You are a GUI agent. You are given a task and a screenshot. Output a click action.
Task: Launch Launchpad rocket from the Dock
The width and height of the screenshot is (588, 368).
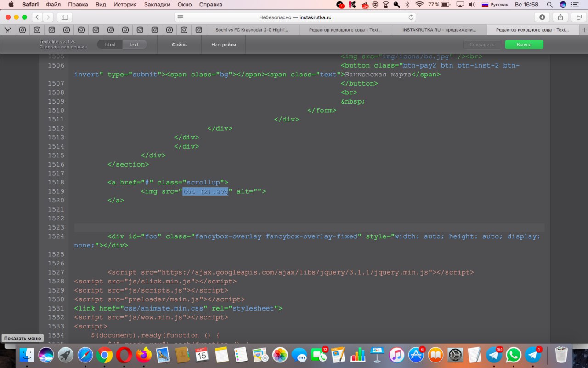coord(66,355)
